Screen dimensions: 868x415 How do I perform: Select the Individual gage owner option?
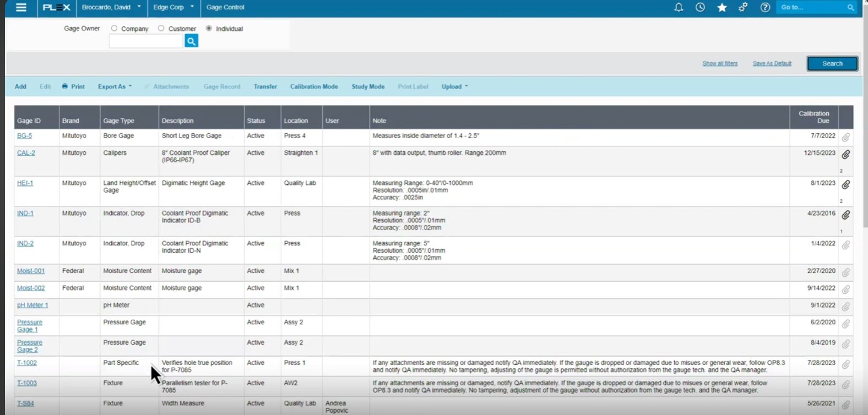coord(209,29)
